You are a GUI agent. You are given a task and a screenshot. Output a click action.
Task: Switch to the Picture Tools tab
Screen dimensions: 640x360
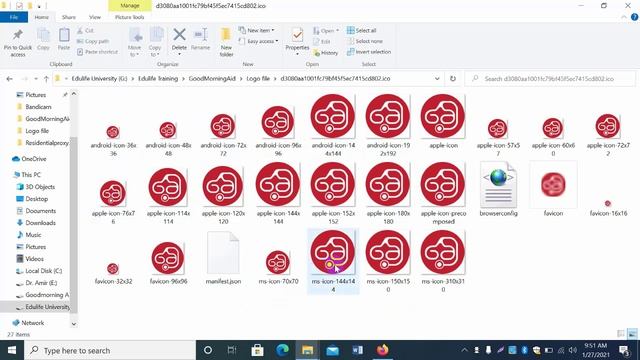[129, 17]
